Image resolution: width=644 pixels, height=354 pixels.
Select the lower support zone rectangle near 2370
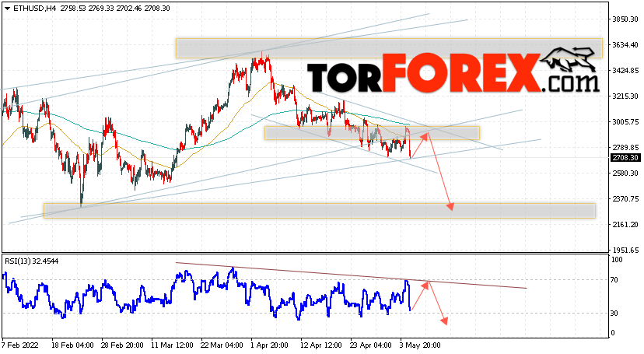(x=320, y=211)
